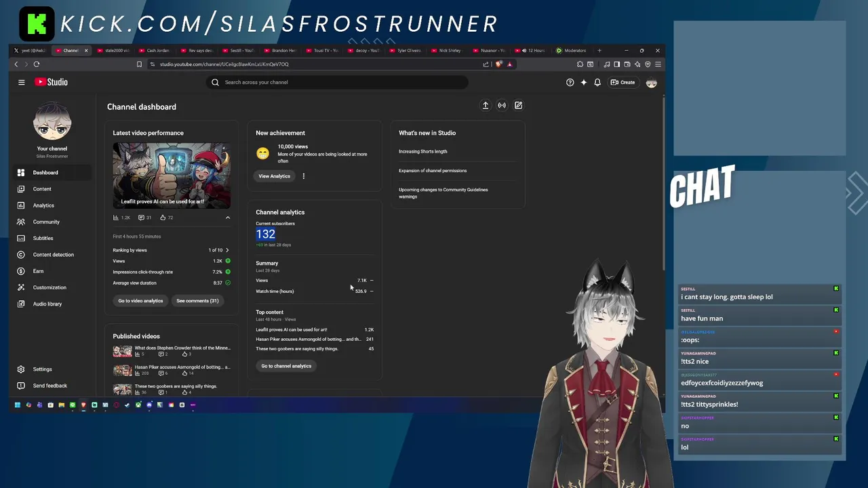868x488 pixels.
Task: Click the comments icon showing 31
Action: (x=140, y=218)
